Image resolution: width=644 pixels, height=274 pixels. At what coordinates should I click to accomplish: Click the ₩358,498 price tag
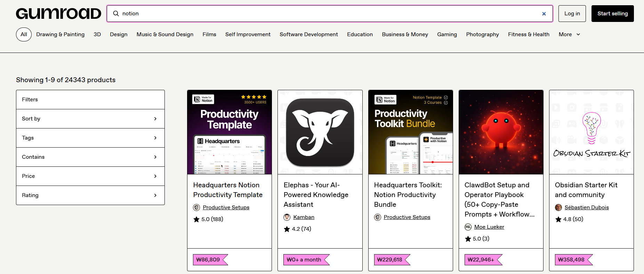pos(573,260)
